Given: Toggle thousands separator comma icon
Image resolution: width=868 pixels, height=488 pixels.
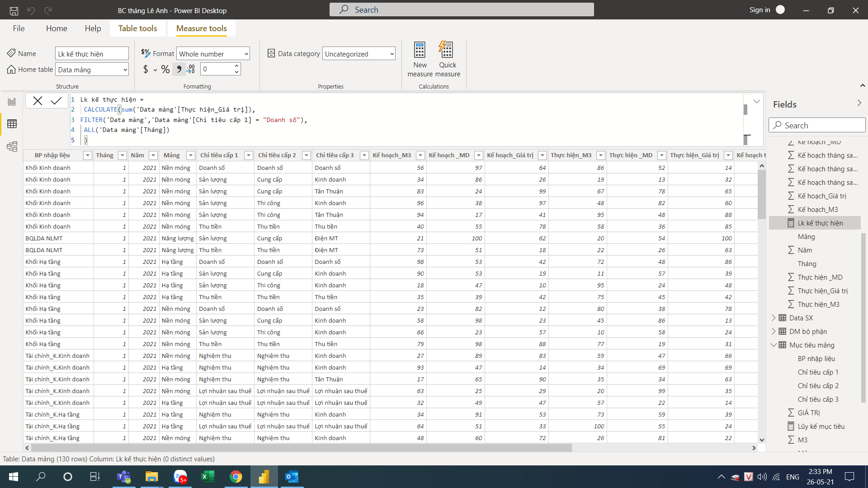Looking at the screenshot, I should [179, 69].
